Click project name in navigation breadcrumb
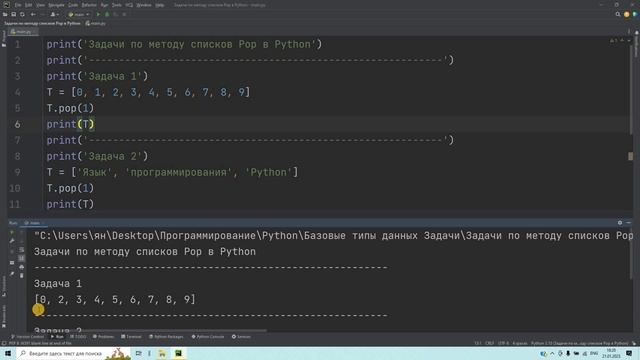The image size is (640, 360). pos(42,23)
